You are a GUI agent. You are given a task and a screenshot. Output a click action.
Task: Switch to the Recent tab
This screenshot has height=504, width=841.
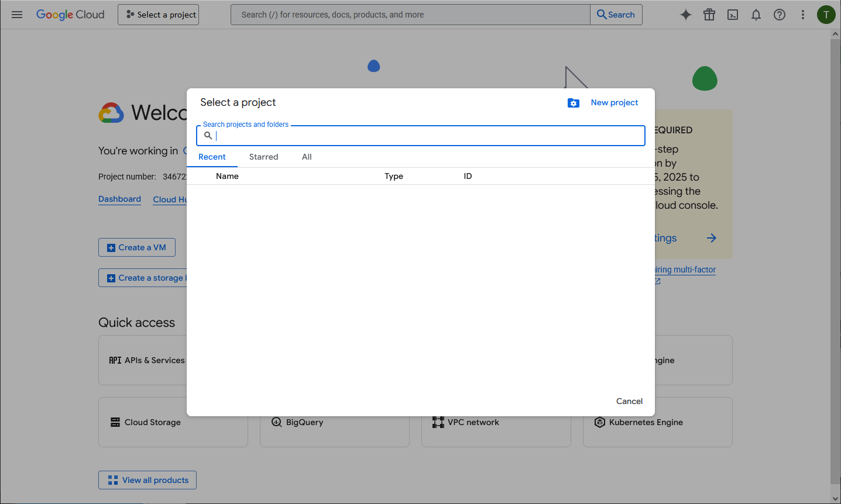(212, 157)
